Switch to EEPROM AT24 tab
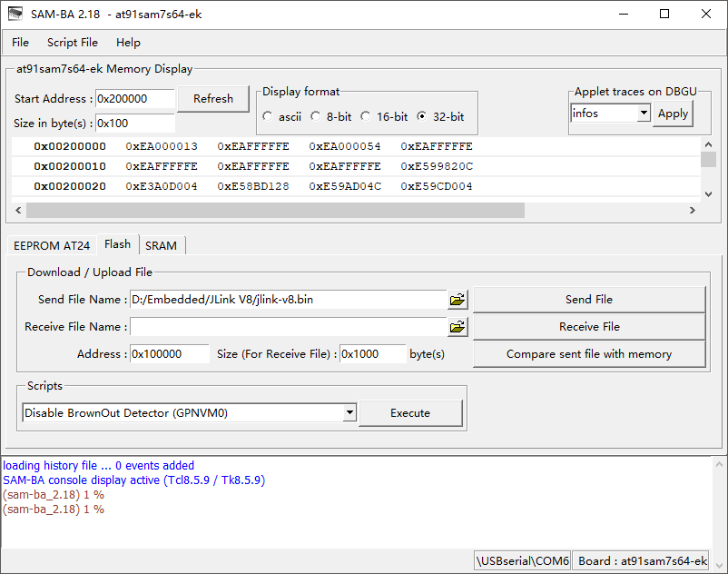 (52, 245)
